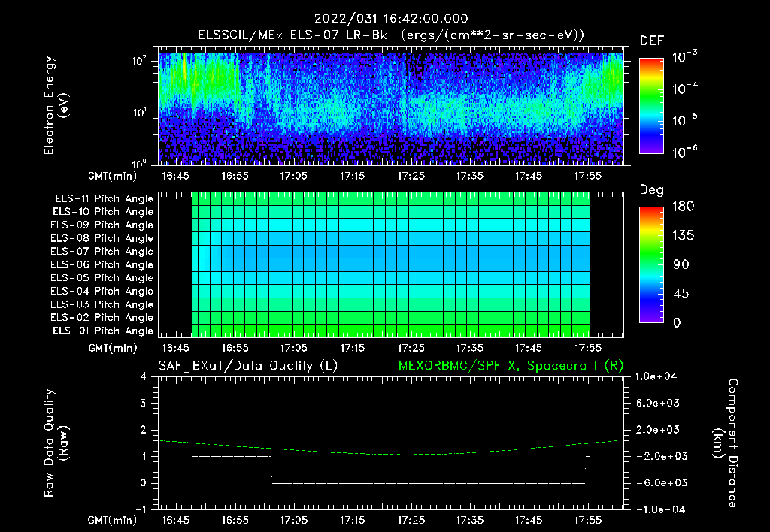Click the 90 value on Deg color bar

click(x=681, y=265)
